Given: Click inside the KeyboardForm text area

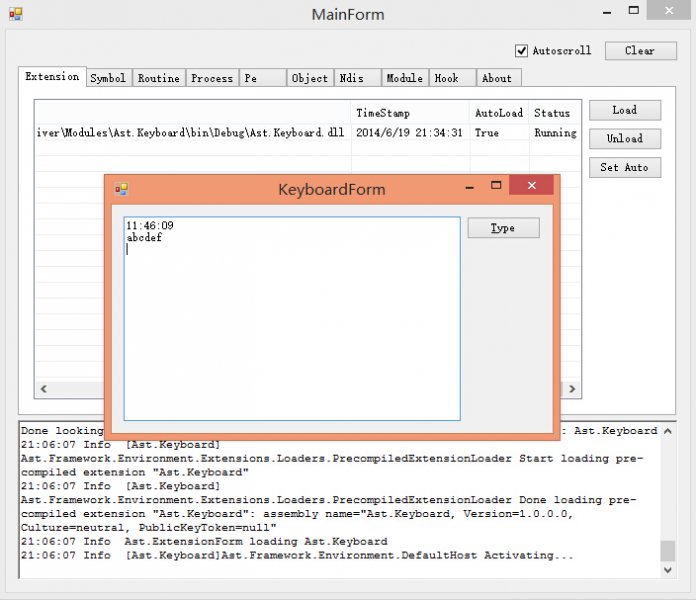Looking at the screenshot, I should (292, 319).
